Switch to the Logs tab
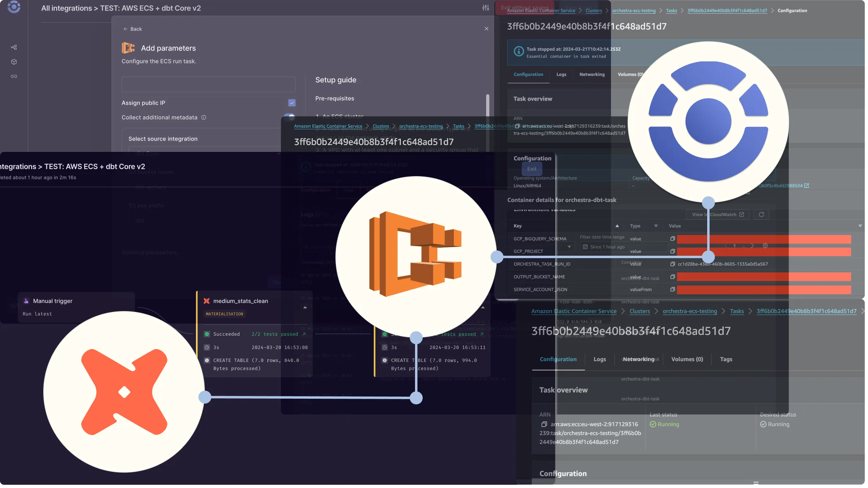The width and height of the screenshot is (868, 488). pos(599,359)
